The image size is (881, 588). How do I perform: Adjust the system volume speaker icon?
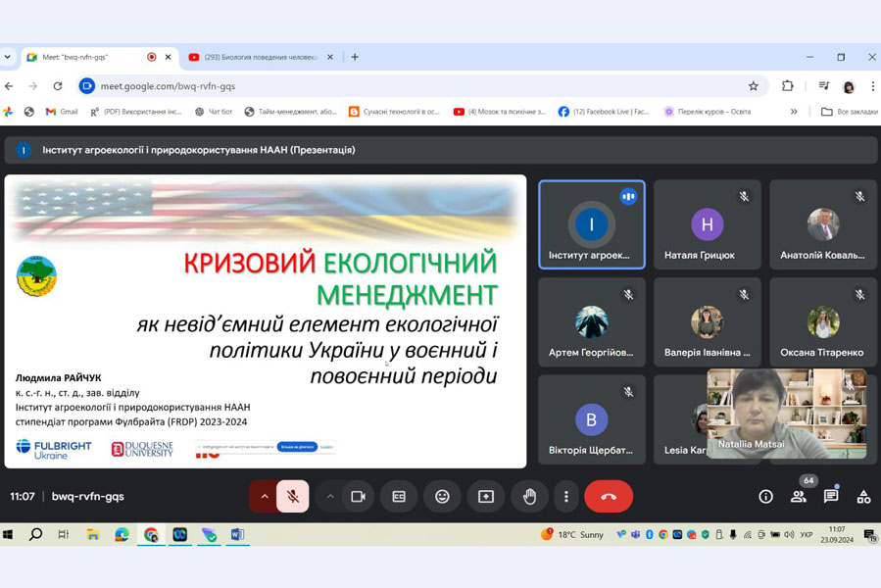tap(789, 535)
